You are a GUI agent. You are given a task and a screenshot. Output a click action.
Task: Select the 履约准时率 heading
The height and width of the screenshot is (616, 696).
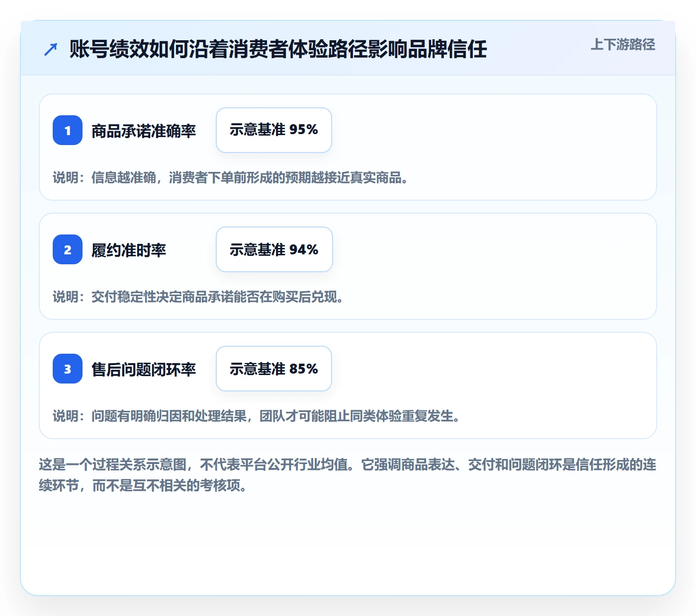click(129, 250)
